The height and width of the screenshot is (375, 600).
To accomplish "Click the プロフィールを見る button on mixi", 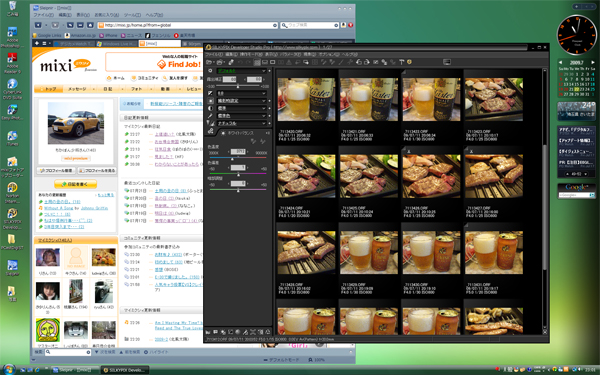I will tap(96, 170).
